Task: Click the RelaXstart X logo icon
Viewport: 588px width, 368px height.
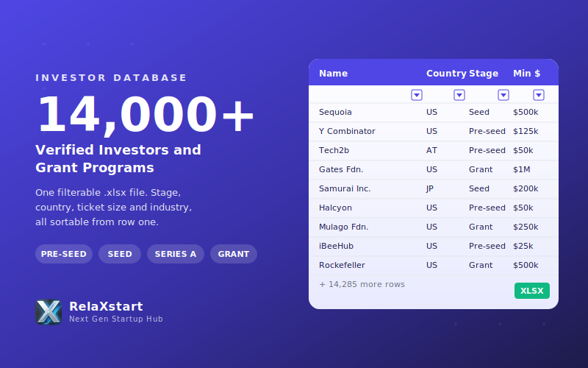Action: click(x=49, y=312)
